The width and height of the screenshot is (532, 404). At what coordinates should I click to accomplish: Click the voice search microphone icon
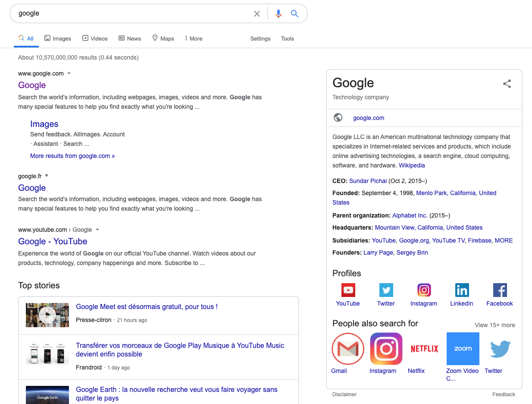coord(279,14)
